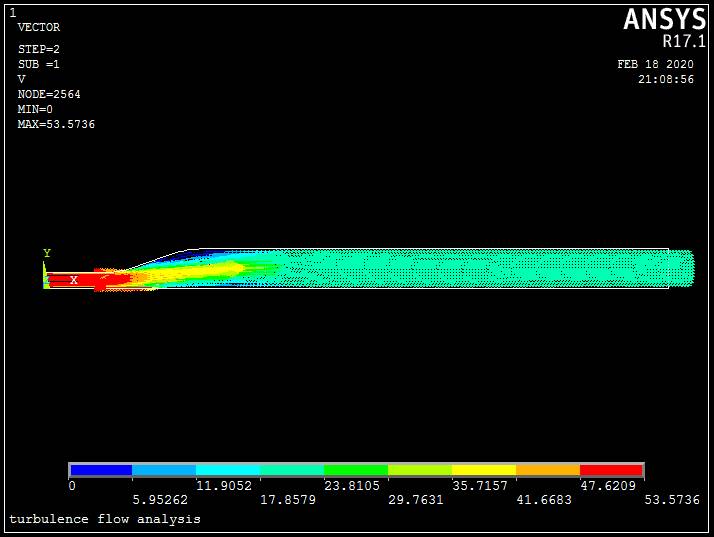Screen dimensions: 714x537
Task: Click the legend value 23.8105
Action: pos(352,486)
